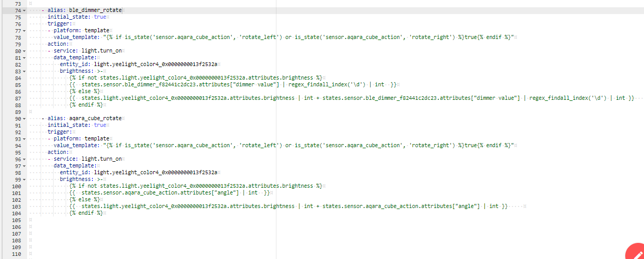Fold the platform block at line 93
Image resolution: width=644 pixels, height=259 pixels.
coord(24,139)
